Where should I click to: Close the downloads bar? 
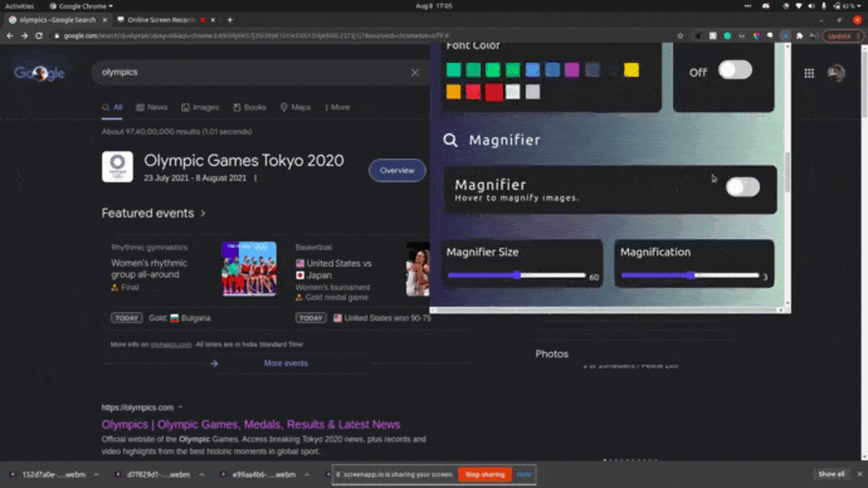point(860,474)
